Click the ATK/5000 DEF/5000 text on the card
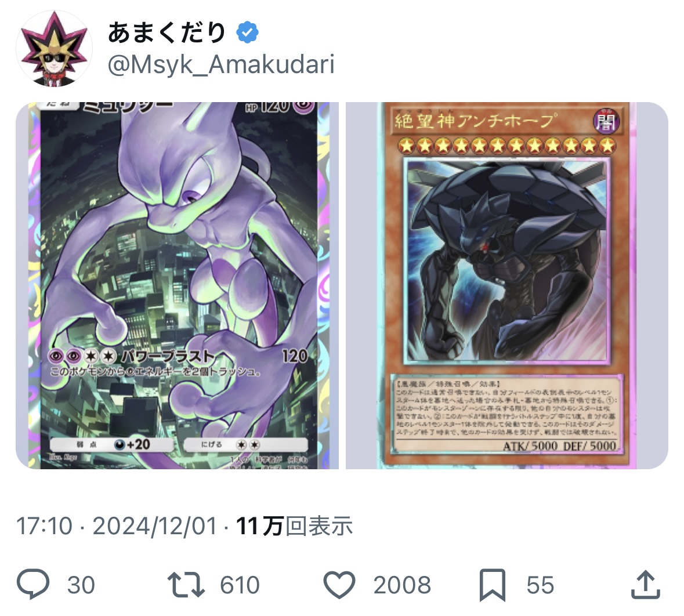The image size is (684, 616). [559, 446]
